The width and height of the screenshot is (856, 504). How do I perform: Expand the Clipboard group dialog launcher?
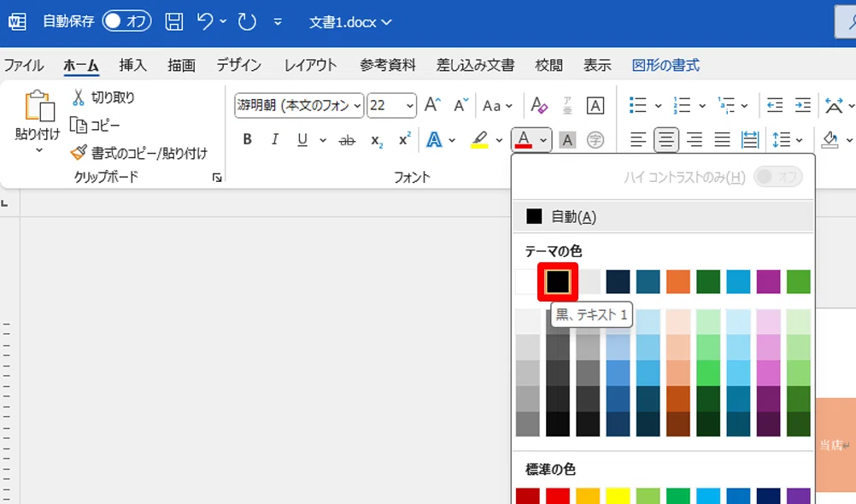point(217,178)
